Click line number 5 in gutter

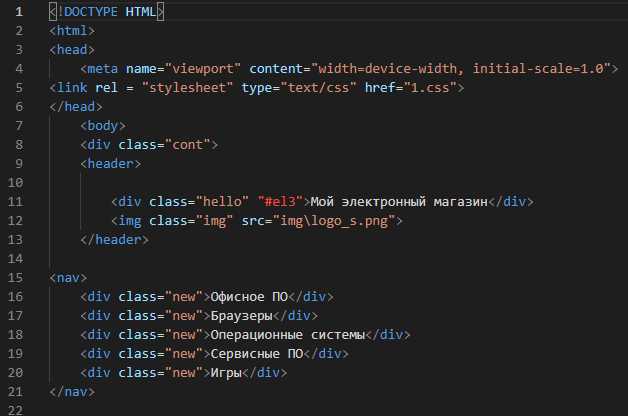click(x=19, y=87)
